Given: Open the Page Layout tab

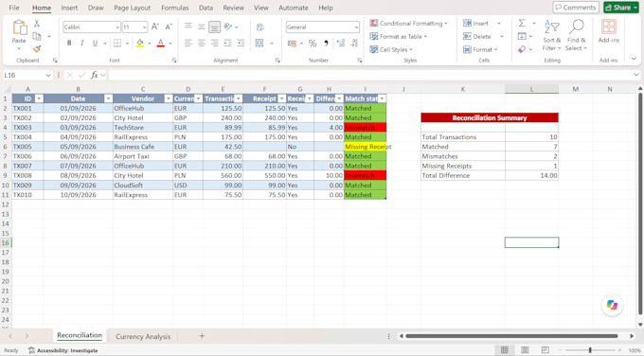Looking at the screenshot, I should pyautogui.click(x=133, y=8).
